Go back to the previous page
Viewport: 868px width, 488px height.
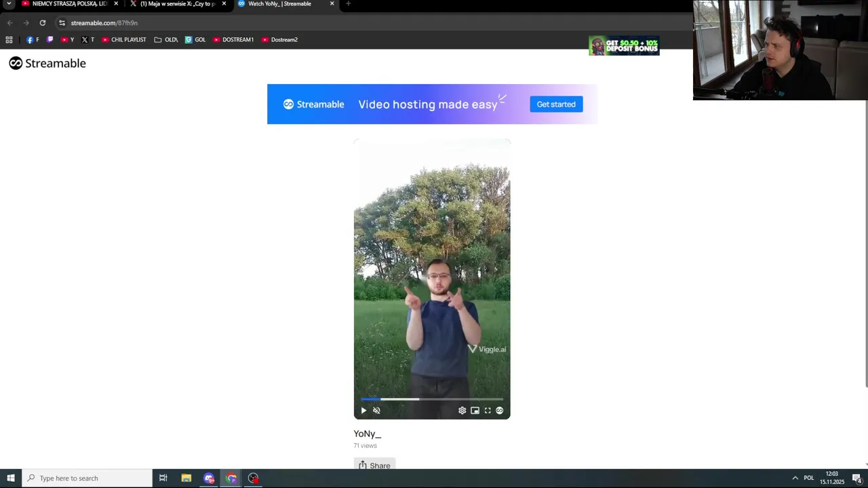point(9,22)
